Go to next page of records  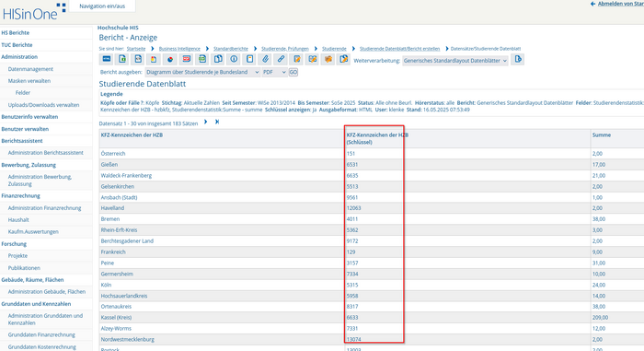click(206, 122)
